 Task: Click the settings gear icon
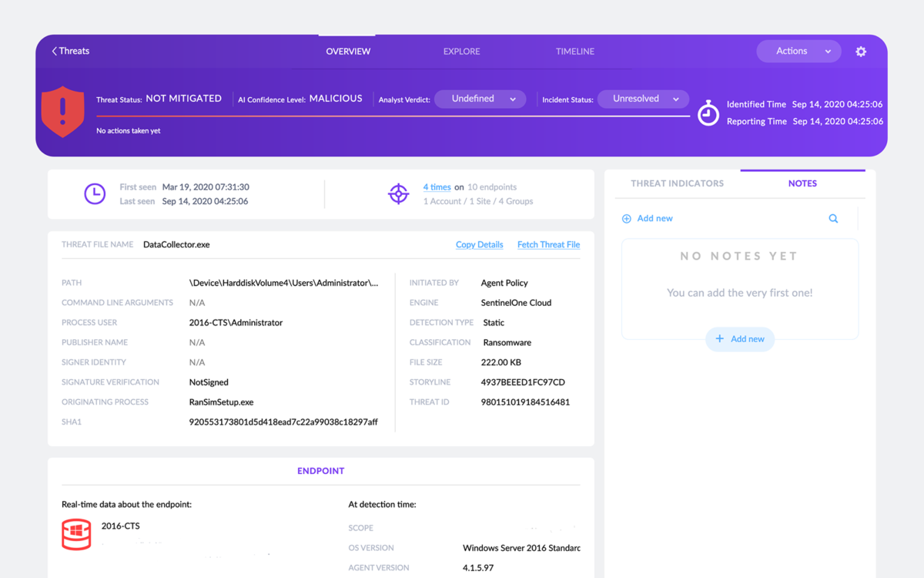coord(861,52)
